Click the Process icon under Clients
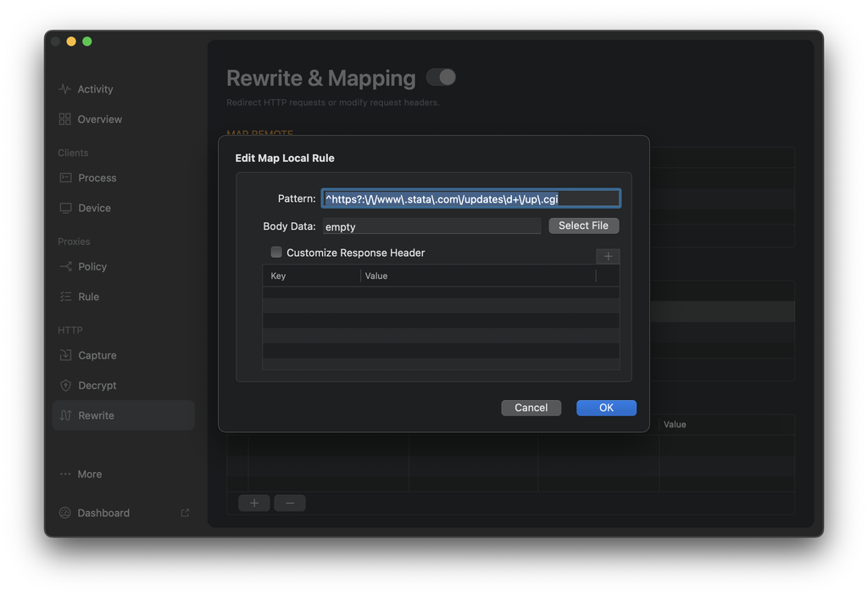 coord(64,178)
